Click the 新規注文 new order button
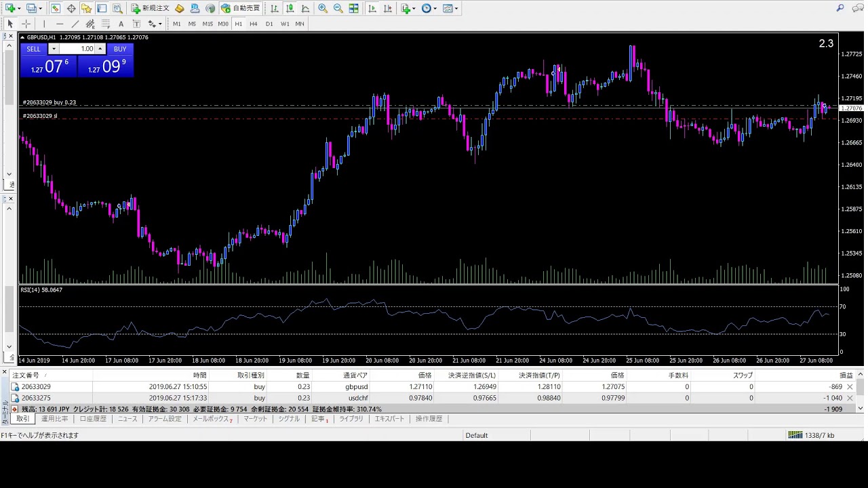The width and height of the screenshot is (868, 488). [151, 9]
